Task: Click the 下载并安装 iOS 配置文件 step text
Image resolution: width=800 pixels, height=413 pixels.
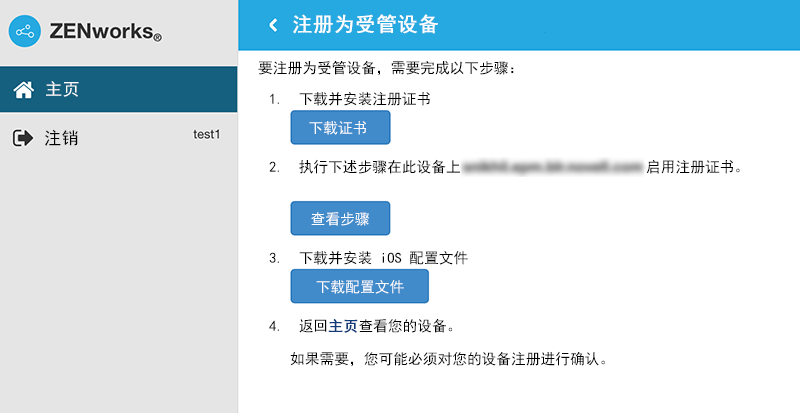Action: point(384,258)
